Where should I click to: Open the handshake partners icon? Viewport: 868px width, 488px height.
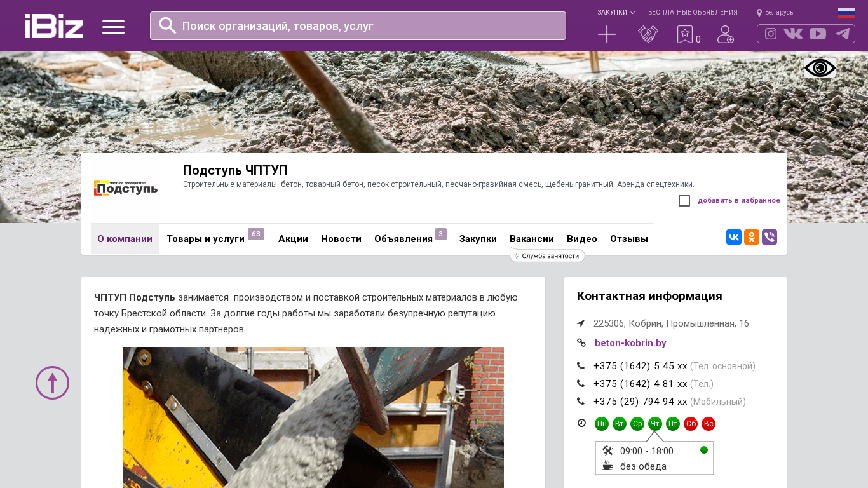[x=648, y=34]
